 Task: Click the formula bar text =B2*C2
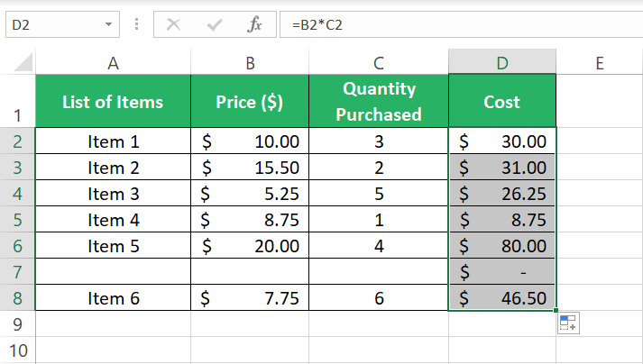pyautogui.click(x=317, y=25)
